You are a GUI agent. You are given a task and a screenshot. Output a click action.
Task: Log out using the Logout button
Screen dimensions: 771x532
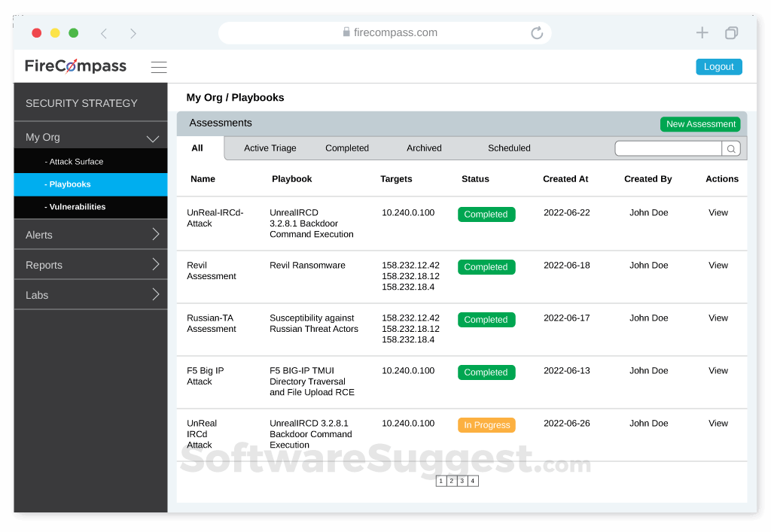tap(718, 67)
